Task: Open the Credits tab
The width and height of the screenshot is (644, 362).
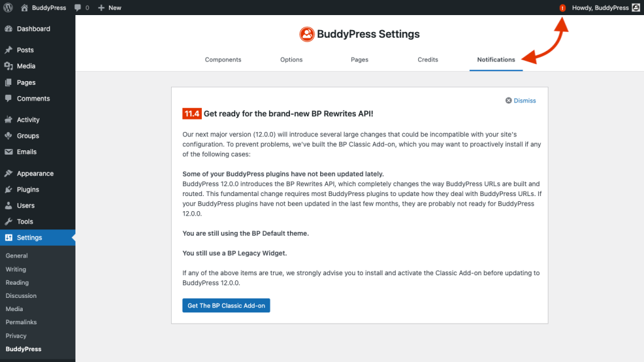Action: (x=428, y=60)
